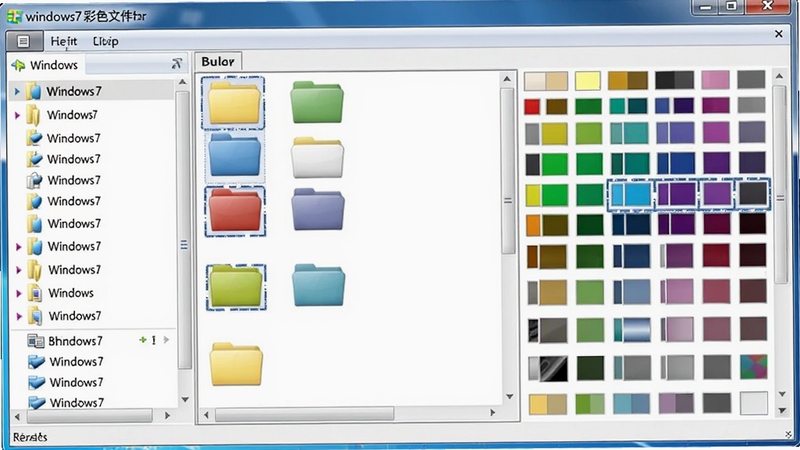
Task: Click the folder pane scroll up arrow
Action: [x=507, y=79]
